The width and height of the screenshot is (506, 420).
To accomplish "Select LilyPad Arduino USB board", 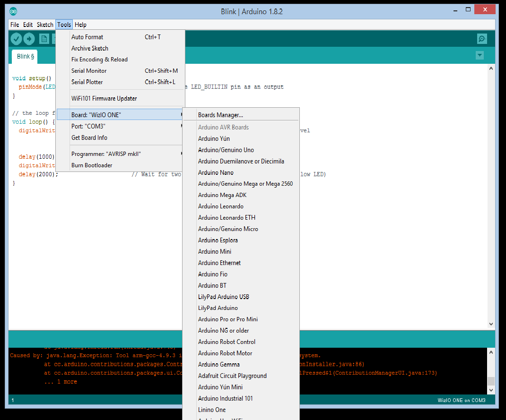I will click(241, 297).
